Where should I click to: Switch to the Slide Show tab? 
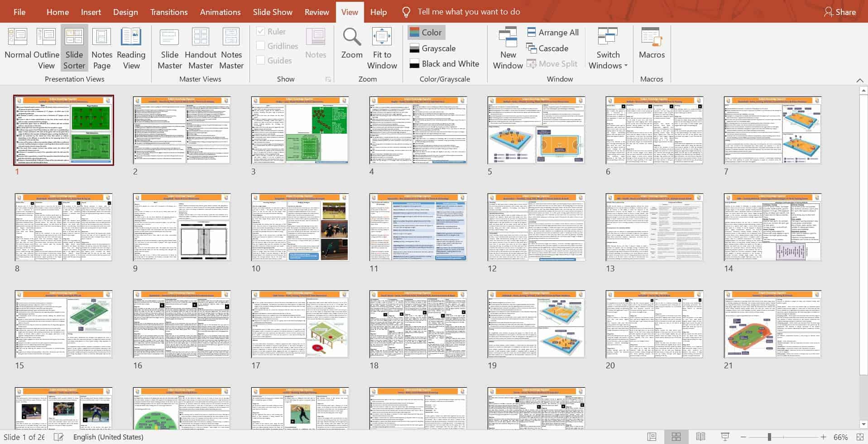[x=273, y=12]
